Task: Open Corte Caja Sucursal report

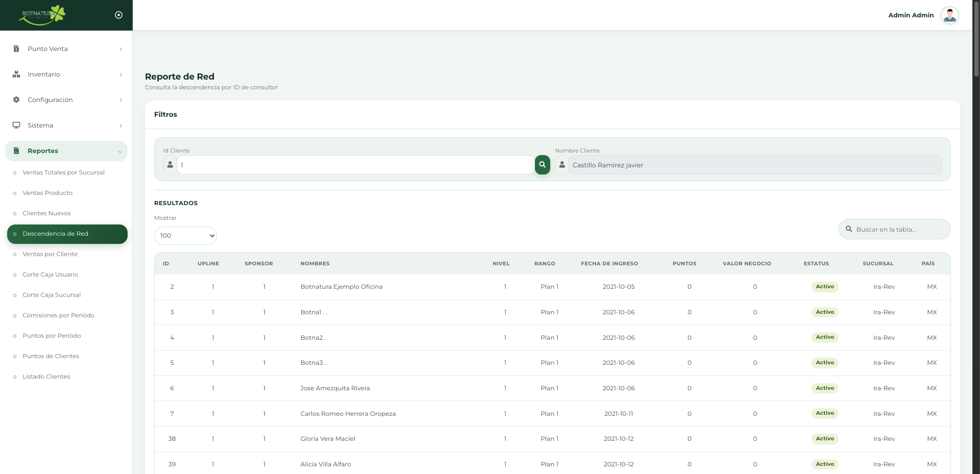Action: (x=52, y=295)
